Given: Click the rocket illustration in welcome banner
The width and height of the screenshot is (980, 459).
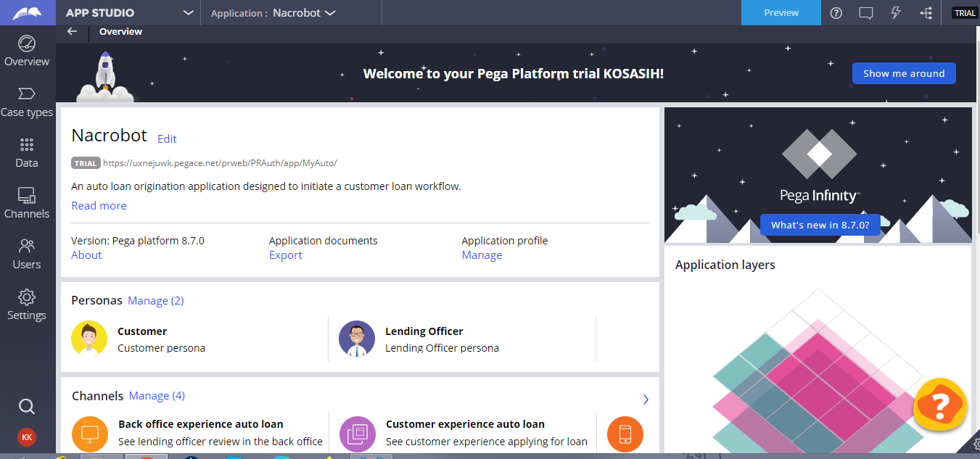Looking at the screenshot, I should pos(105,77).
